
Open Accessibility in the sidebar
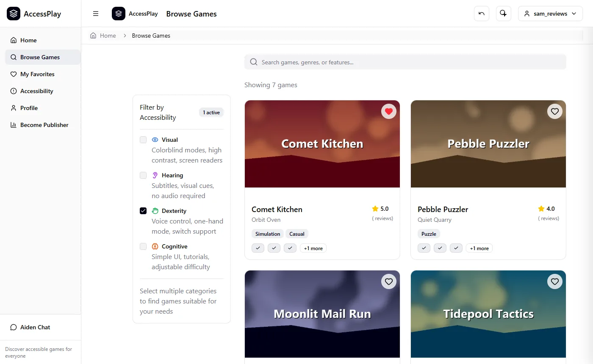click(x=42, y=91)
